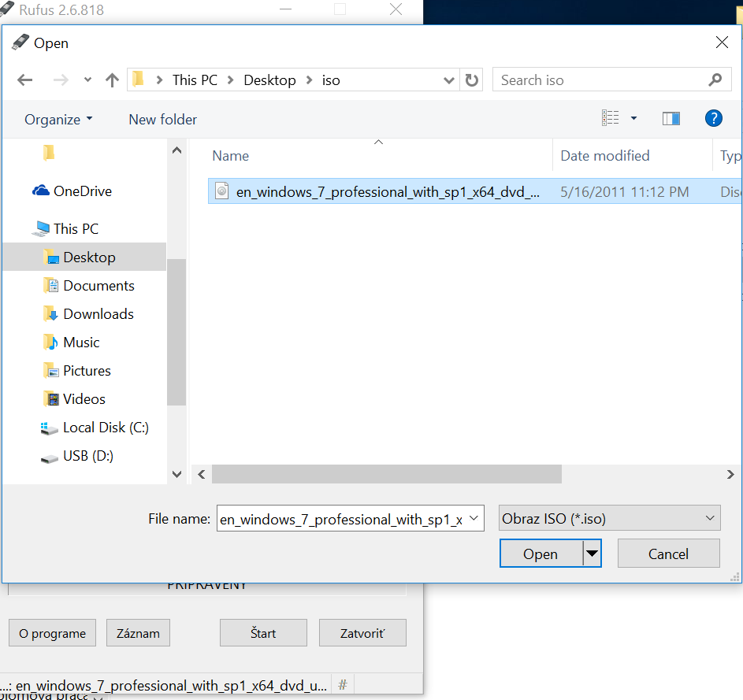Open the Organize menu
The width and height of the screenshot is (743, 700).
click(58, 120)
